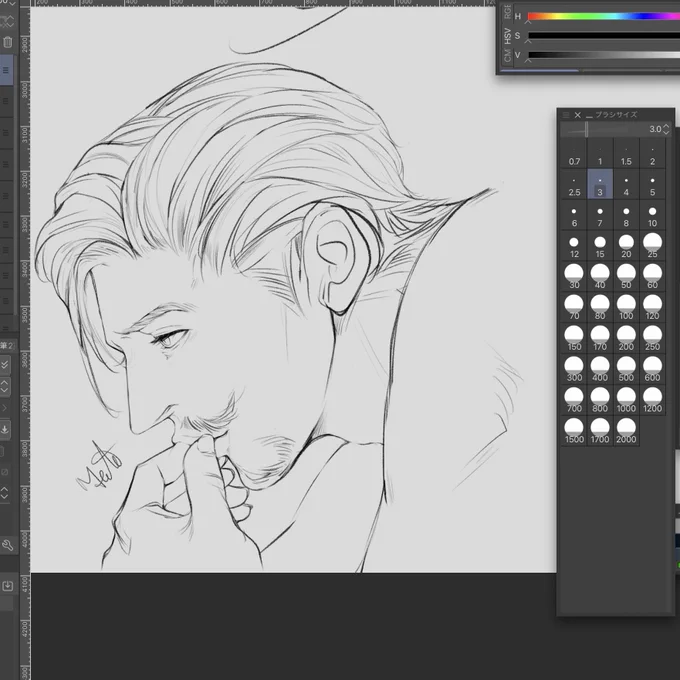Viewport: 680px width, 680px height.
Task: Select brush size preset 300
Action: coord(574,369)
